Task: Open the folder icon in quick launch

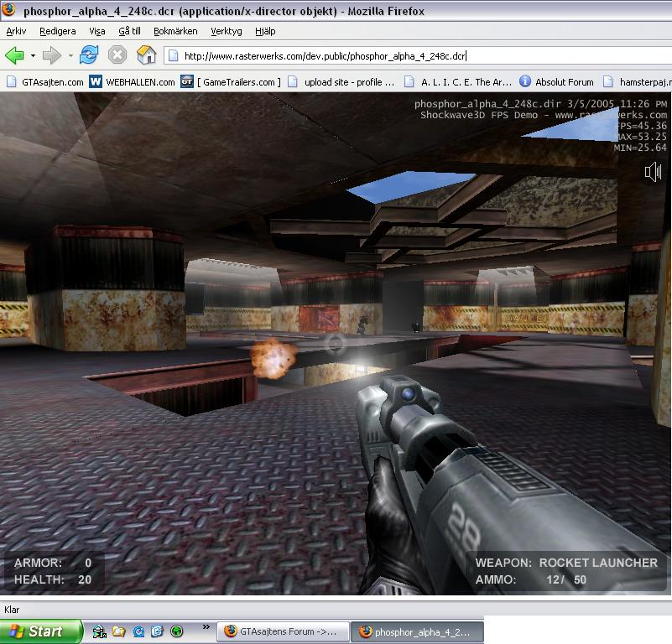Action: pos(119,631)
